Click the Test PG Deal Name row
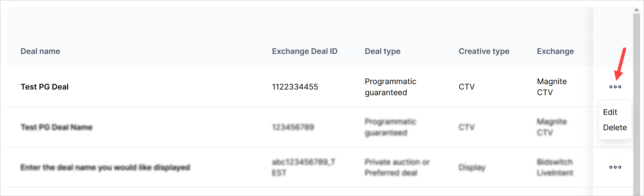 click(x=56, y=127)
